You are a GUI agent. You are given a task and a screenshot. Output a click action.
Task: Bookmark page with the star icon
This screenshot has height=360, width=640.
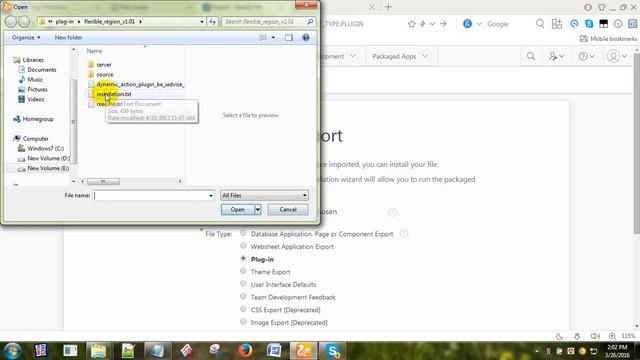(x=411, y=24)
